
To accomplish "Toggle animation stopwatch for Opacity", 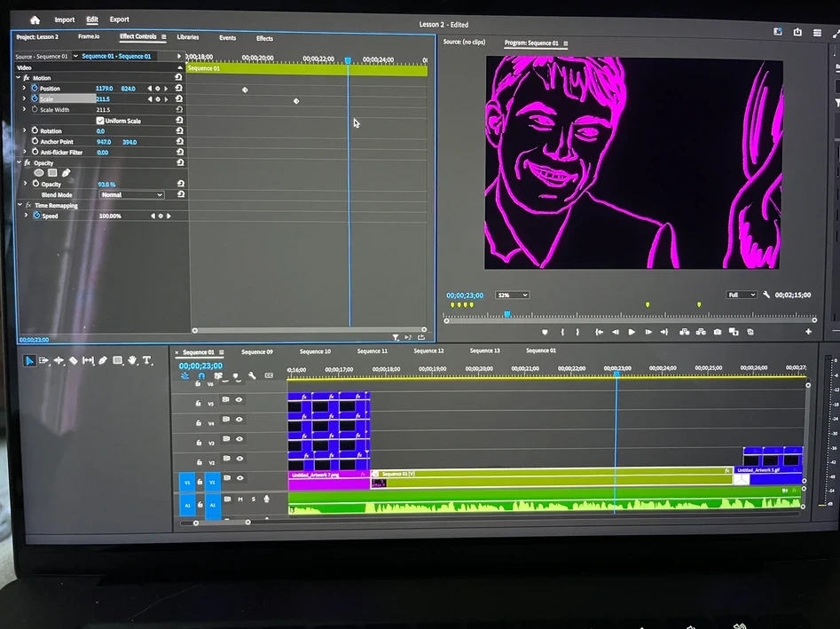I will pyautogui.click(x=35, y=184).
